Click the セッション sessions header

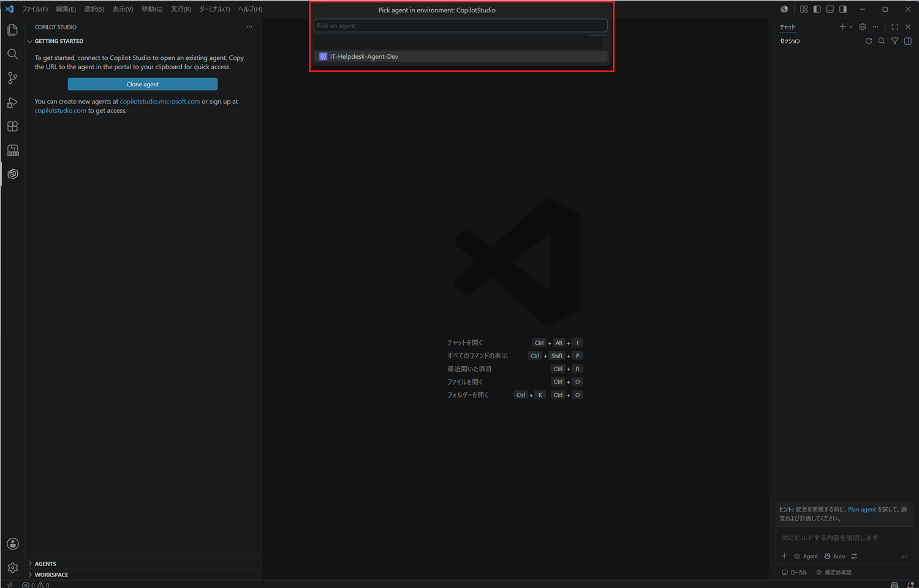coord(790,41)
